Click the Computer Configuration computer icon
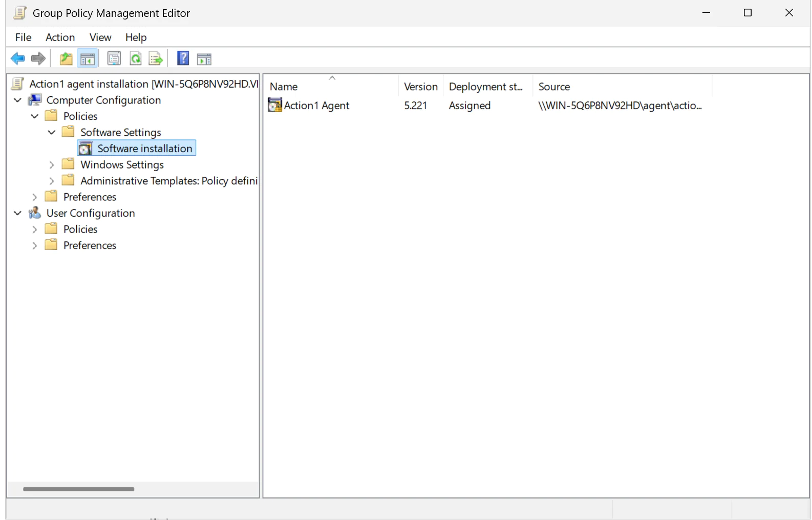The width and height of the screenshot is (812, 520). click(35, 100)
